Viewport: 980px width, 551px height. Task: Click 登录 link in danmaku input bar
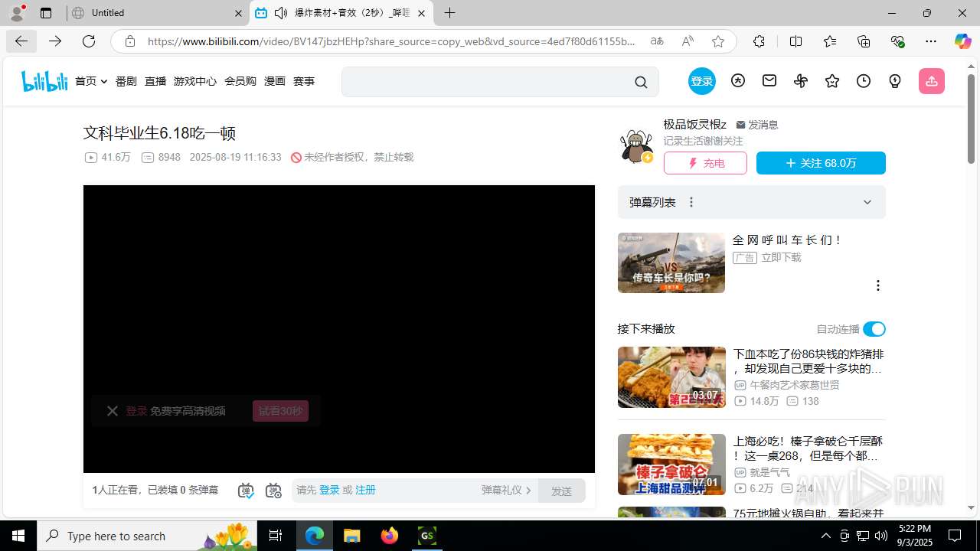329,490
